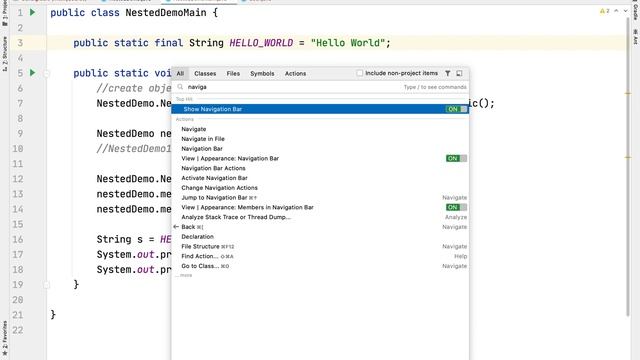Select the File Structure action
The height and width of the screenshot is (360, 640).
320,247
